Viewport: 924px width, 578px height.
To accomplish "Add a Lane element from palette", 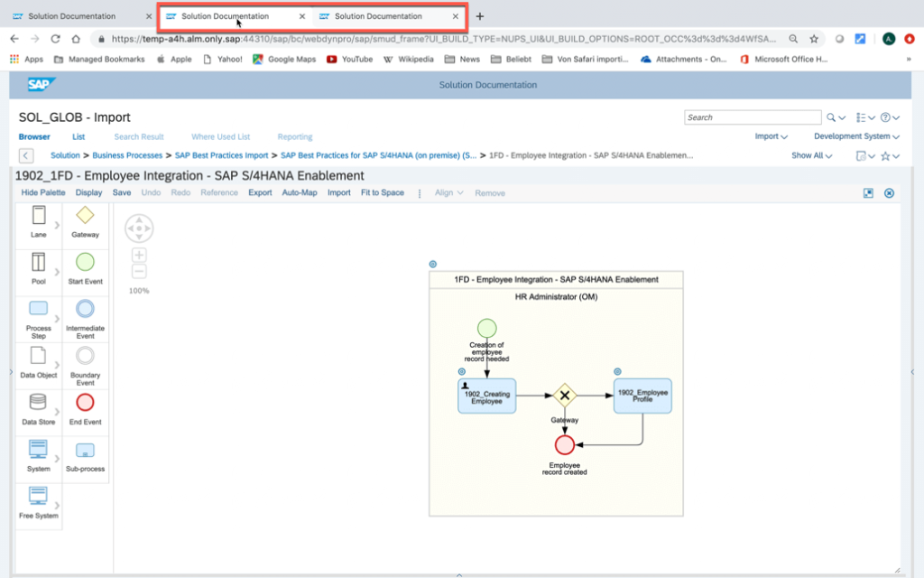I will 38,216.
